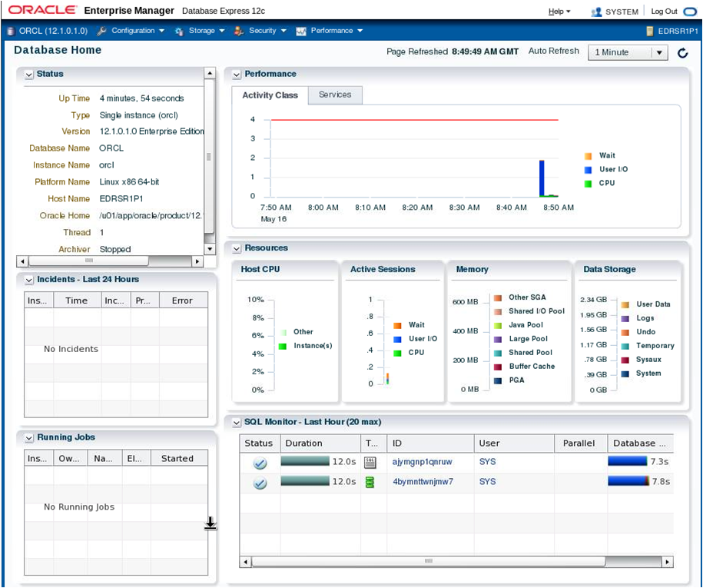Viewport: 703px width, 588px height.
Task: Collapse the SQL Monitor section
Action: coord(237,423)
